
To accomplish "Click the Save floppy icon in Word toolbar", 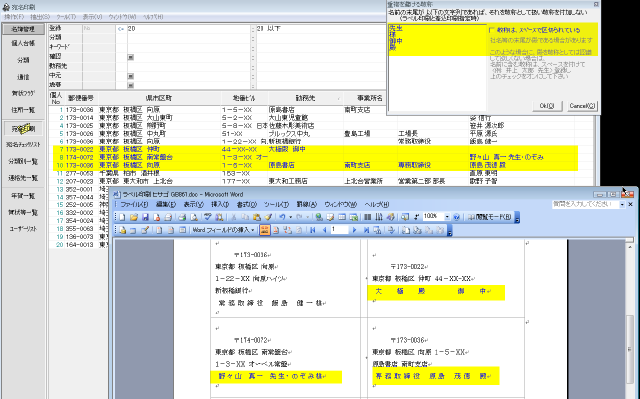I will 145,217.
